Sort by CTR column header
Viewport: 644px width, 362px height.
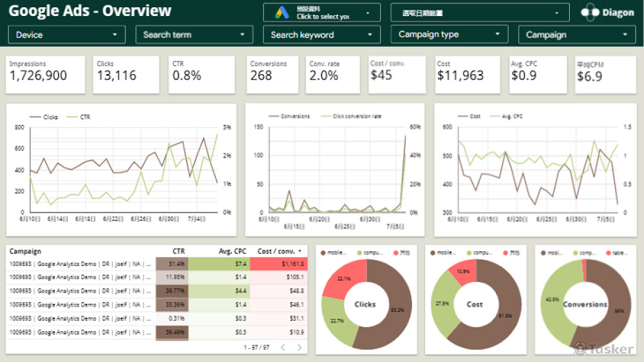pos(178,251)
